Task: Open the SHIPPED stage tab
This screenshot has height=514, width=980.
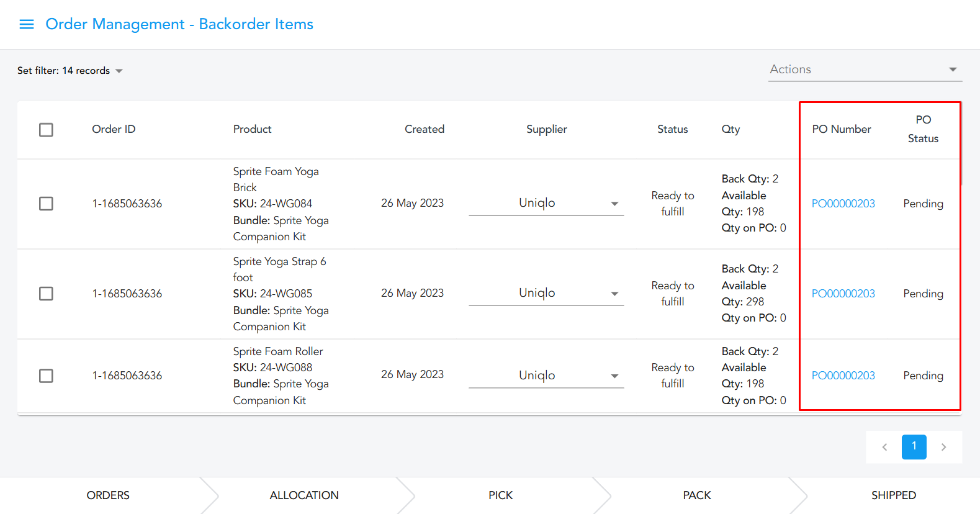Action: pyautogui.click(x=893, y=495)
